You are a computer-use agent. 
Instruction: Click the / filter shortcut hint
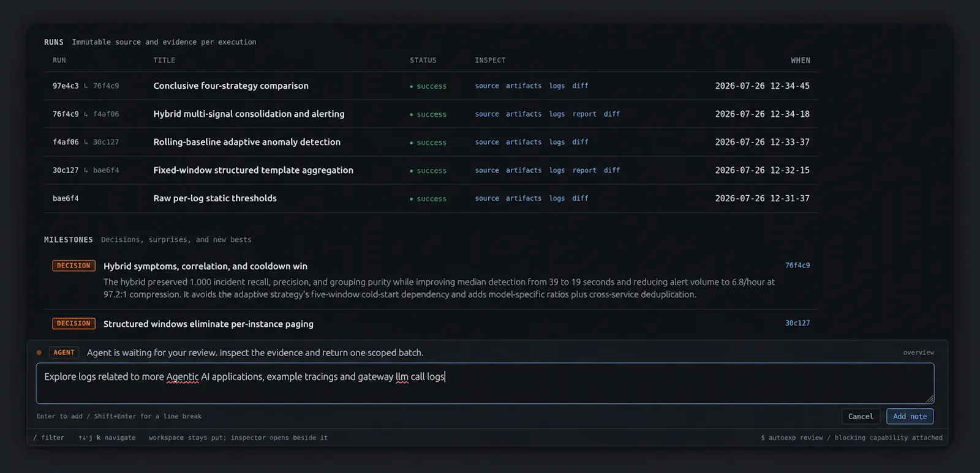pyautogui.click(x=48, y=438)
